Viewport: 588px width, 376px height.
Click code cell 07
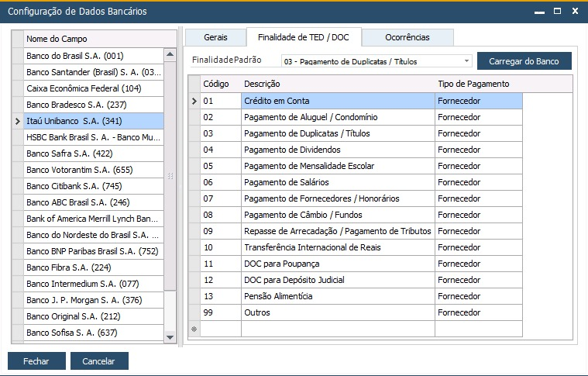(221, 198)
